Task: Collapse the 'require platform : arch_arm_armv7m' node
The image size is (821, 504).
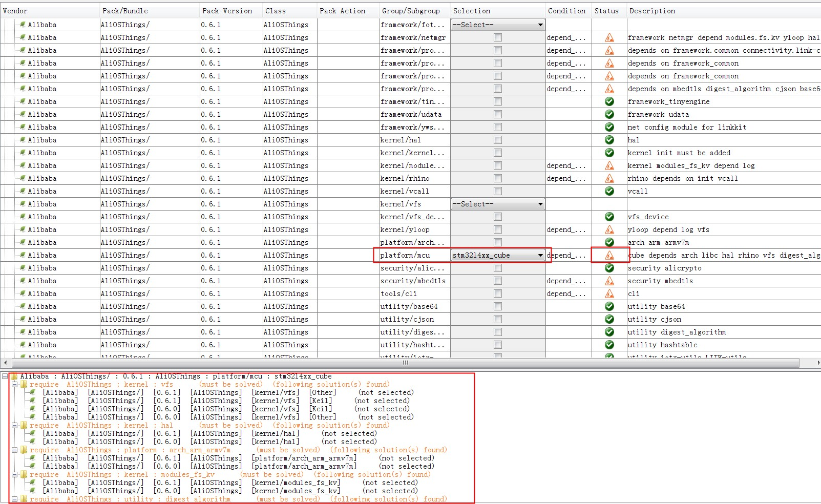Action: 15,450
